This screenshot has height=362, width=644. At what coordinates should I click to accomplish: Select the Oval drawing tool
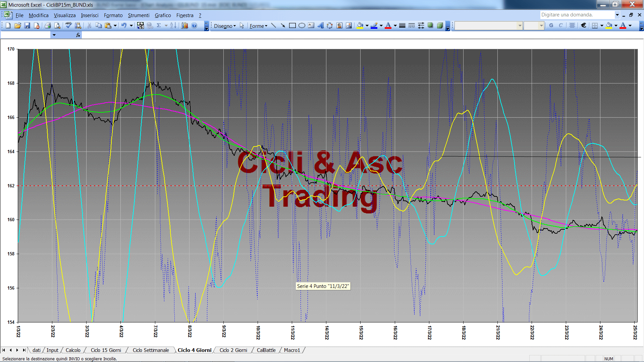302,26
